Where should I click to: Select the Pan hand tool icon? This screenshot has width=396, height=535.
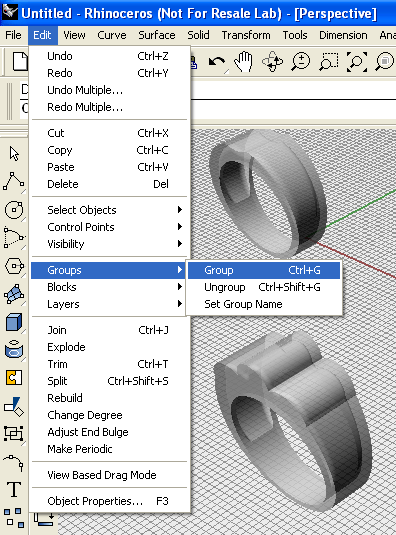tap(244, 62)
